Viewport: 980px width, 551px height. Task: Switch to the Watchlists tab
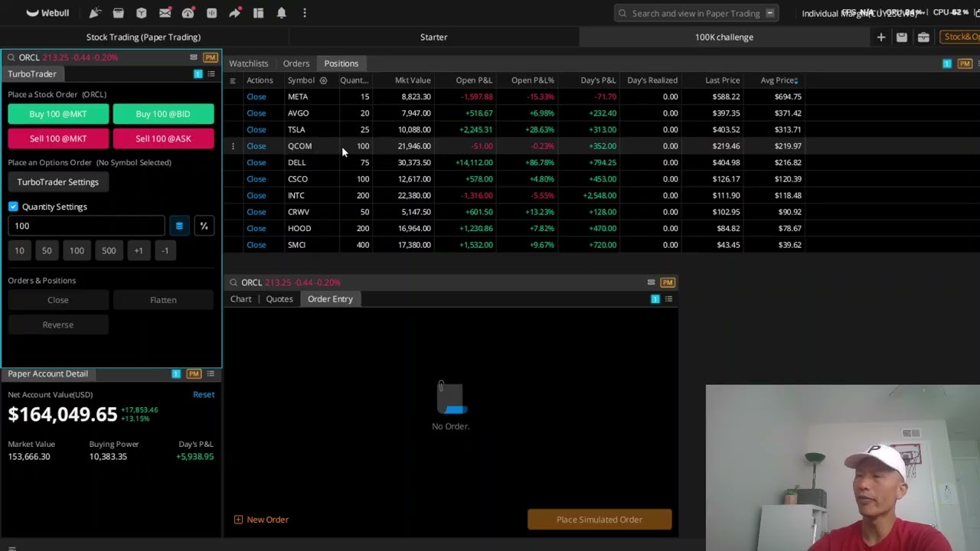pos(249,64)
